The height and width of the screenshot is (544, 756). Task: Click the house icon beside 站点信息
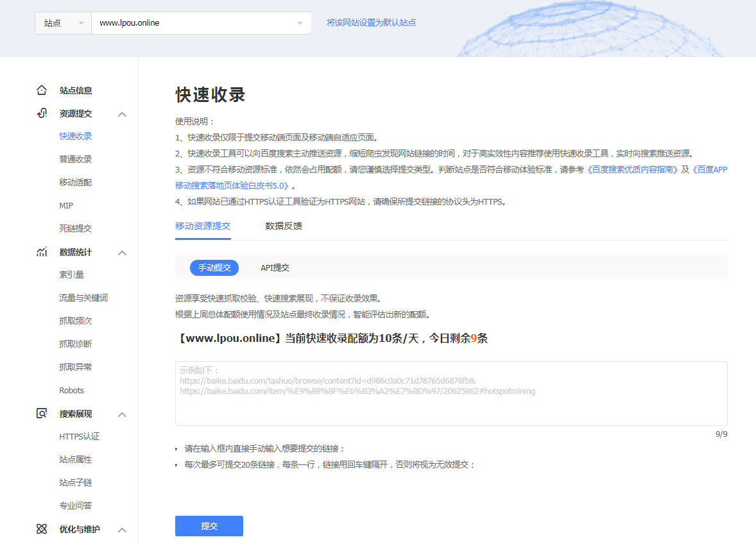(42, 90)
